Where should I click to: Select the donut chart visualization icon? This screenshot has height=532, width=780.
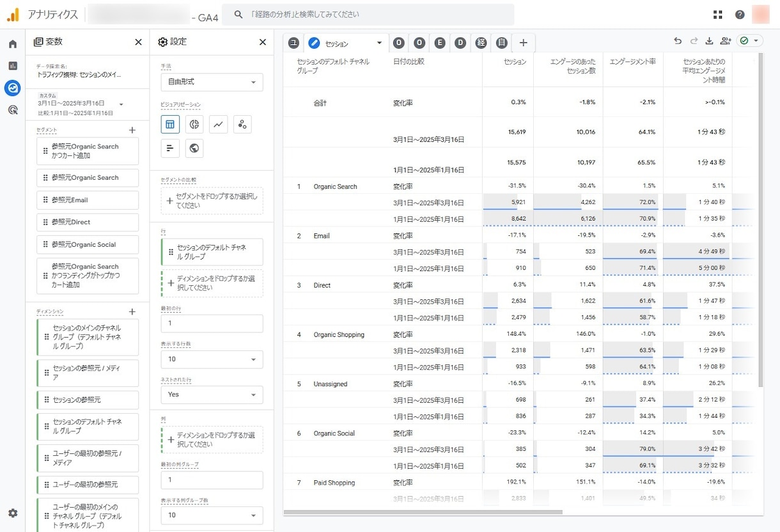pos(194,124)
